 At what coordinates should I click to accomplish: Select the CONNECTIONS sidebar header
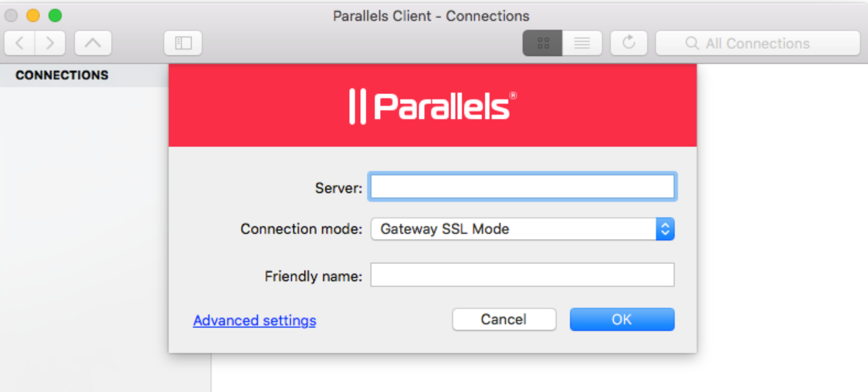click(x=62, y=75)
